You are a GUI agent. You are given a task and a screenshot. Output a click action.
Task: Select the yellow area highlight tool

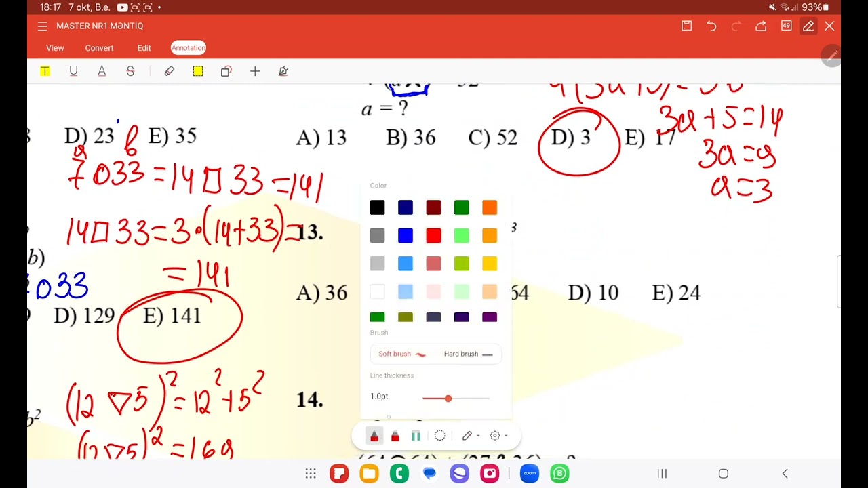click(198, 71)
